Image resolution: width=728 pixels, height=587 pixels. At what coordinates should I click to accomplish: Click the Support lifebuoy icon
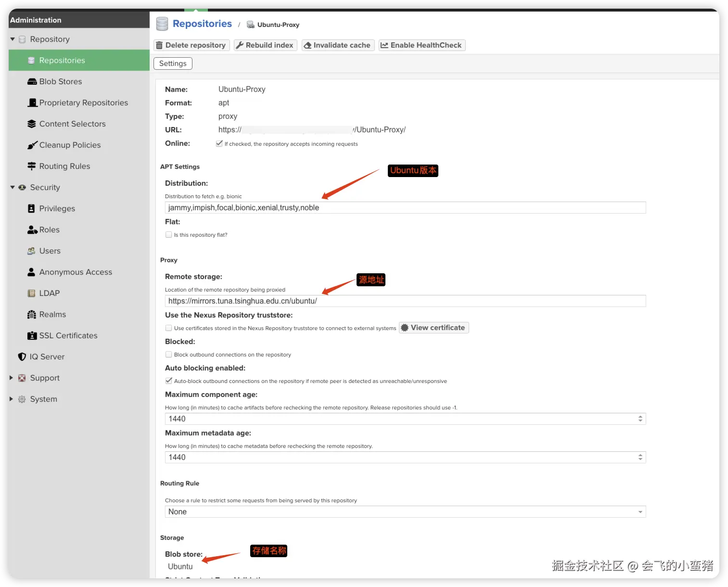(22, 378)
